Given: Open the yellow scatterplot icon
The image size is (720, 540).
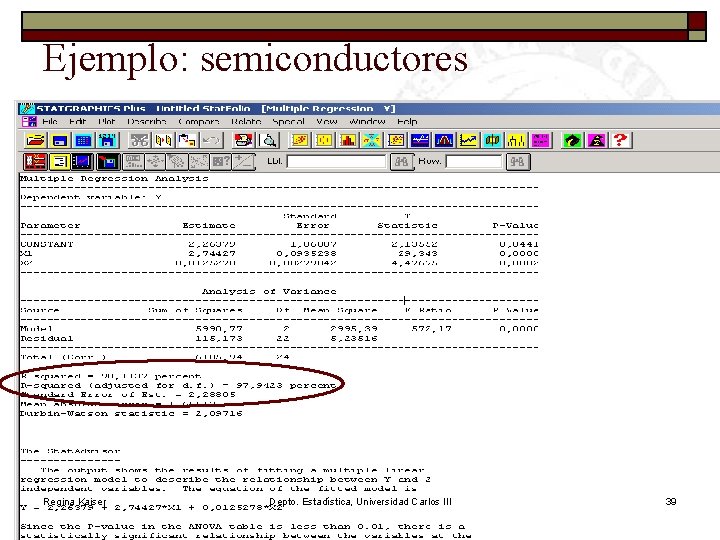Looking at the screenshot, I should (x=300, y=140).
